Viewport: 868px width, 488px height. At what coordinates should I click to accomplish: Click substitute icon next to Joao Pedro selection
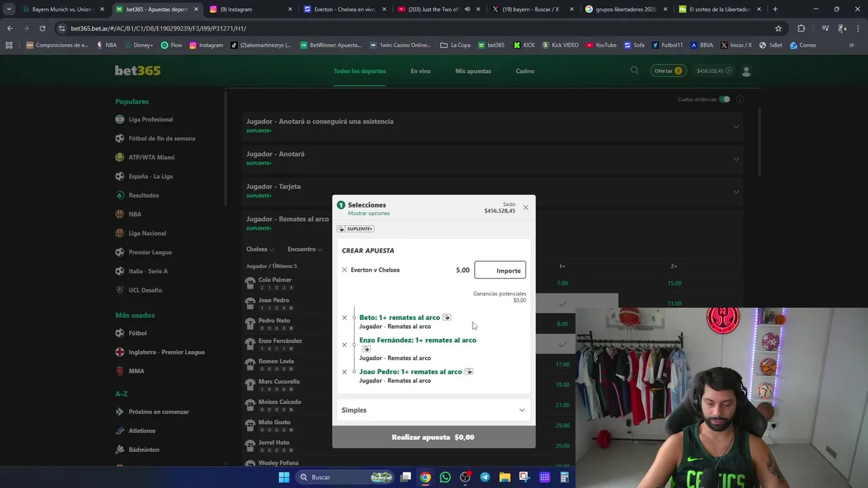pos(469,371)
